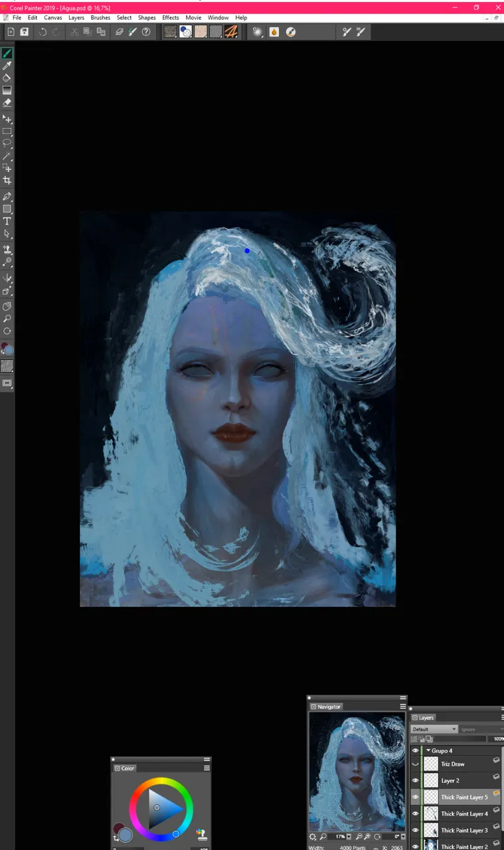
Task: Select the Pen tool
Action: tap(7, 197)
